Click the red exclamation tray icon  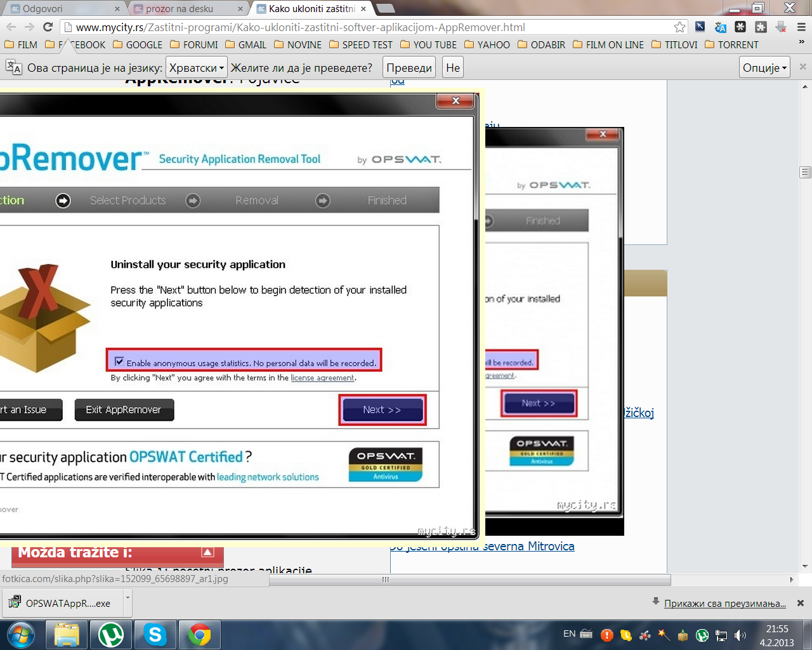607,635
